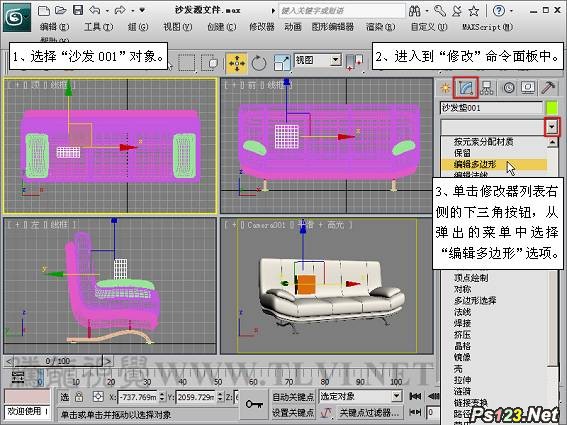
Task: Open the 修改器 menu
Action: [261, 27]
